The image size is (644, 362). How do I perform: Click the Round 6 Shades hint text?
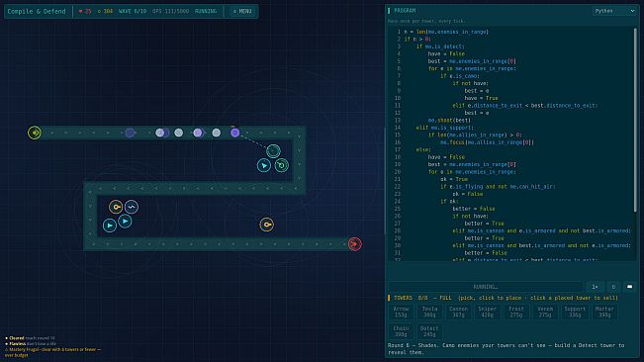point(506,349)
